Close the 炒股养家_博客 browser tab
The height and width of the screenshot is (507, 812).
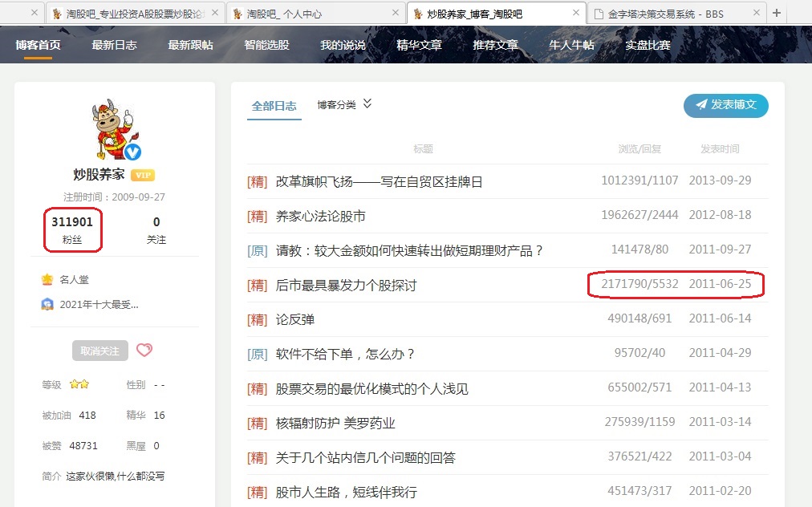(x=575, y=13)
